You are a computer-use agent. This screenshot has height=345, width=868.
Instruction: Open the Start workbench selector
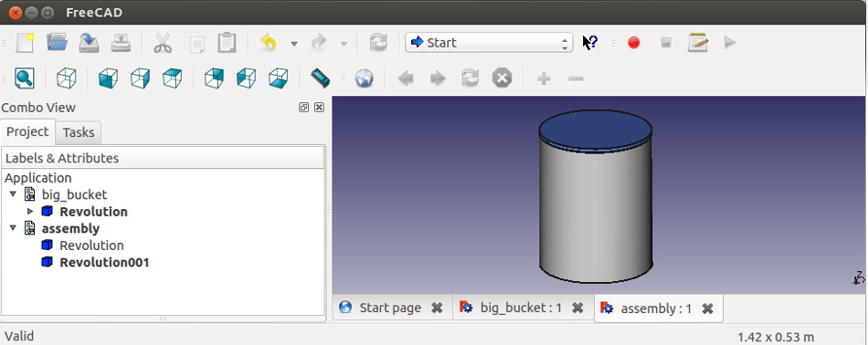(x=489, y=43)
